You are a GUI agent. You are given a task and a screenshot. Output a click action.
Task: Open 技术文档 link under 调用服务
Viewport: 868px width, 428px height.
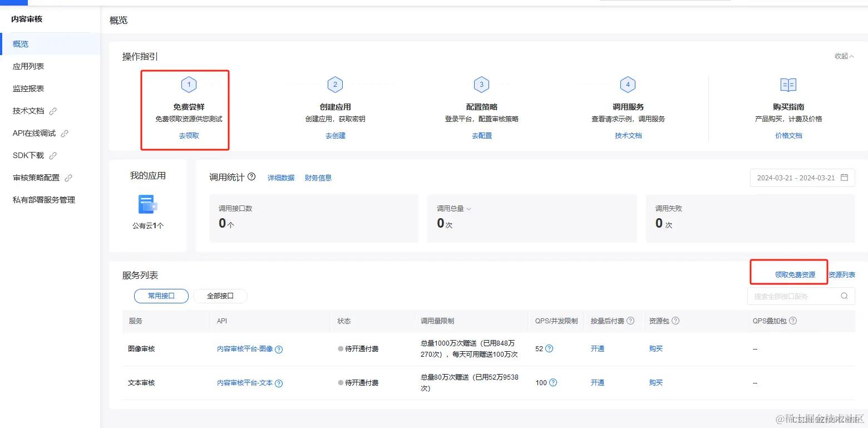tap(628, 136)
